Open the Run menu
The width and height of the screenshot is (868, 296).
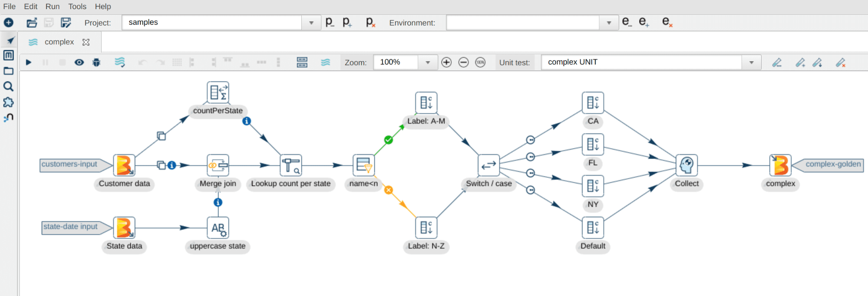(x=53, y=7)
